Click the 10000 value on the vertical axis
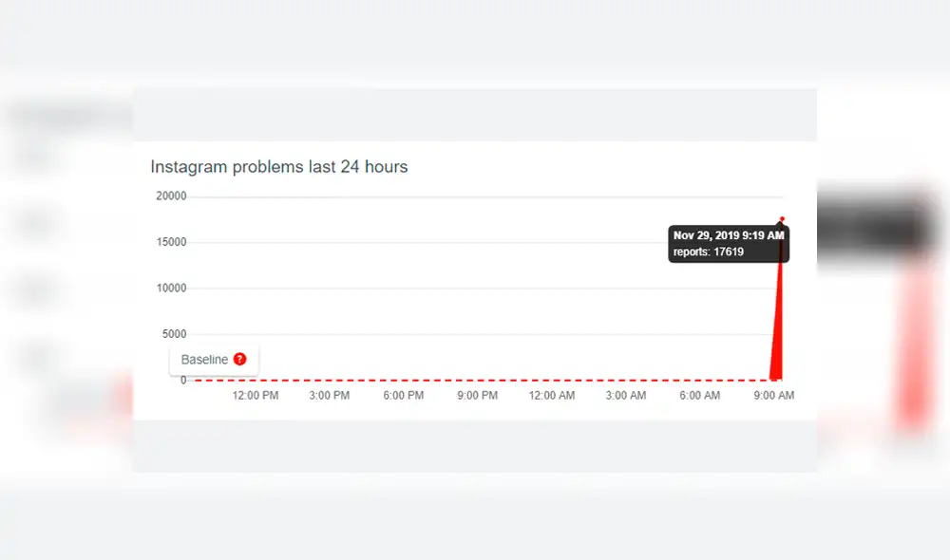 coord(171,289)
